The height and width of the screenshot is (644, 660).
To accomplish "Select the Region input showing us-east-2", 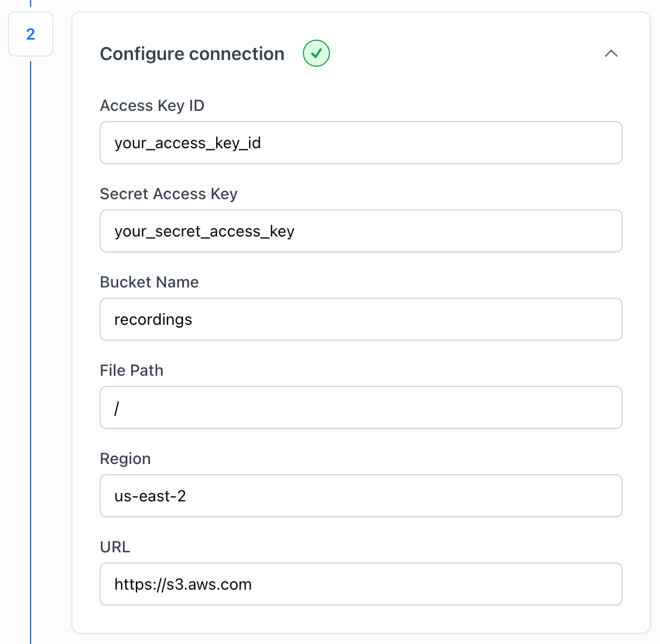I will [x=361, y=496].
